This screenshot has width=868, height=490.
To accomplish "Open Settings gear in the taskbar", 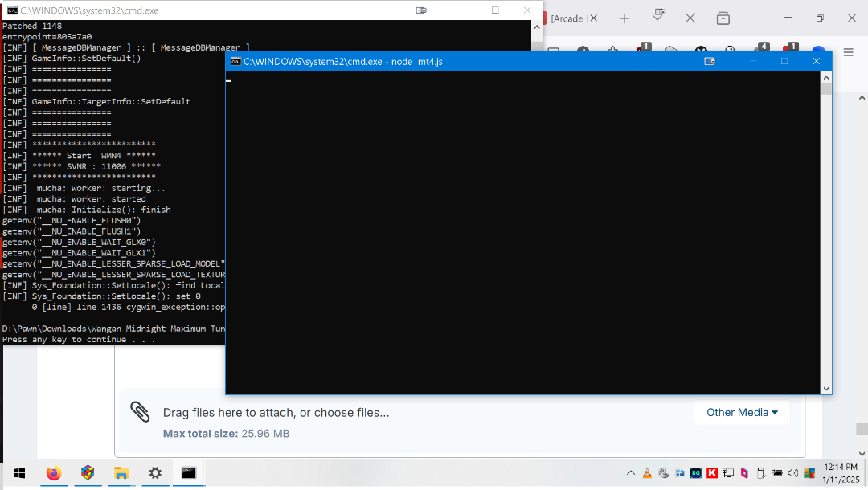I will tap(155, 473).
